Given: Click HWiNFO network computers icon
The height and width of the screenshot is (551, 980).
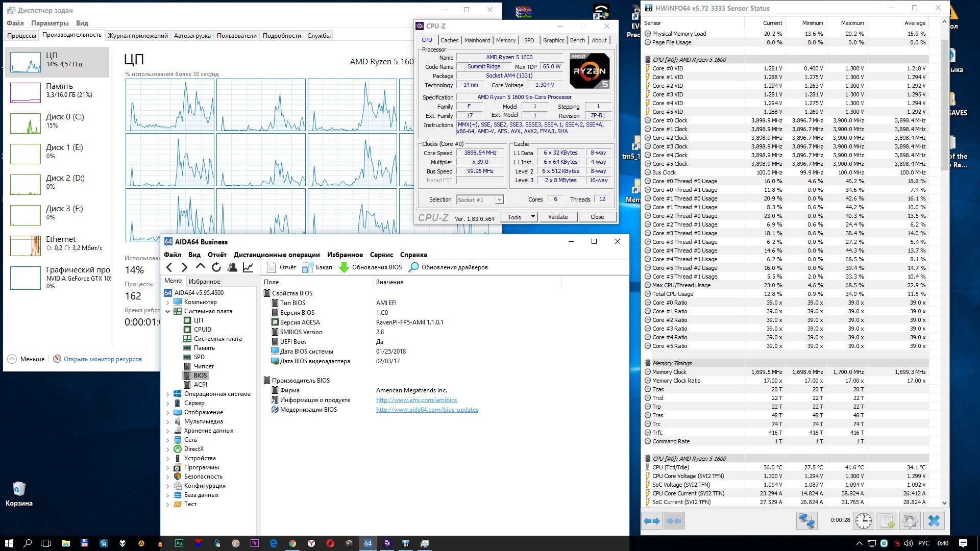Looking at the screenshot, I should coord(807,520).
